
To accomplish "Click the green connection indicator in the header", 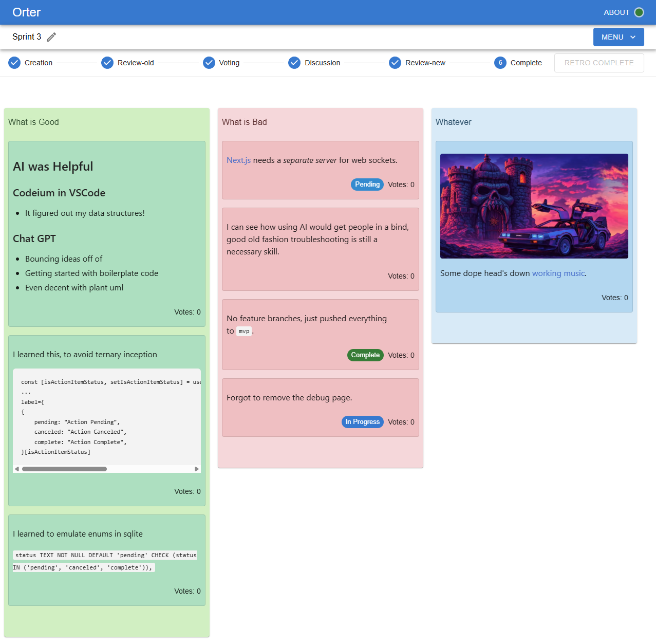I will (640, 12).
